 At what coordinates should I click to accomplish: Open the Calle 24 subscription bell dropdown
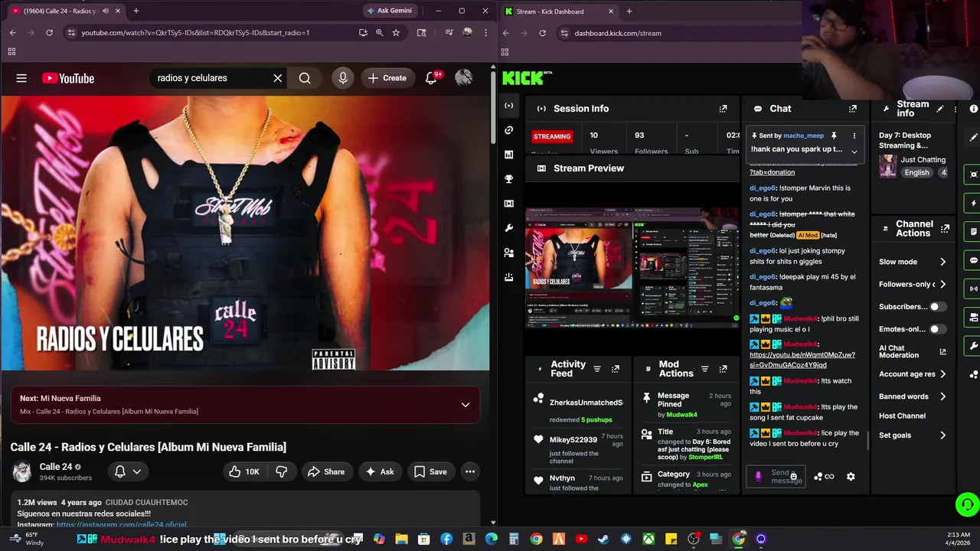pos(127,471)
